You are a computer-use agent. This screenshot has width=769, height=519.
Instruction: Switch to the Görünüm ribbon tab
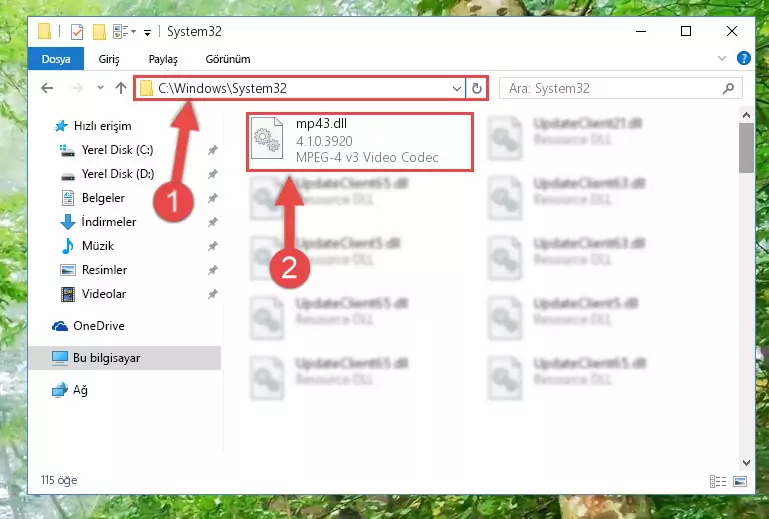(228, 59)
